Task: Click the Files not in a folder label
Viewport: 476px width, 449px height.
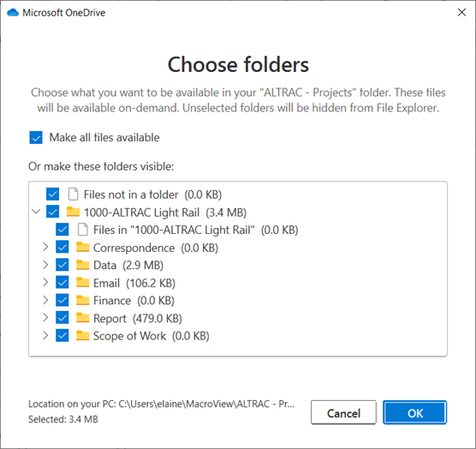Action: [152, 195]
